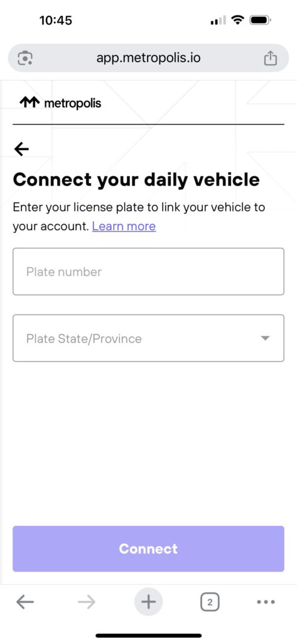This screenshot has height=644, width=297.
Task: Go back using the page's left arrow
Action: 21,149
